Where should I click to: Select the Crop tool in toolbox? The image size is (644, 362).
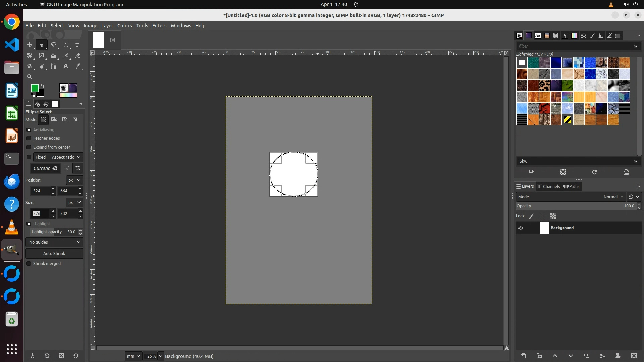(x=78, y=45)
